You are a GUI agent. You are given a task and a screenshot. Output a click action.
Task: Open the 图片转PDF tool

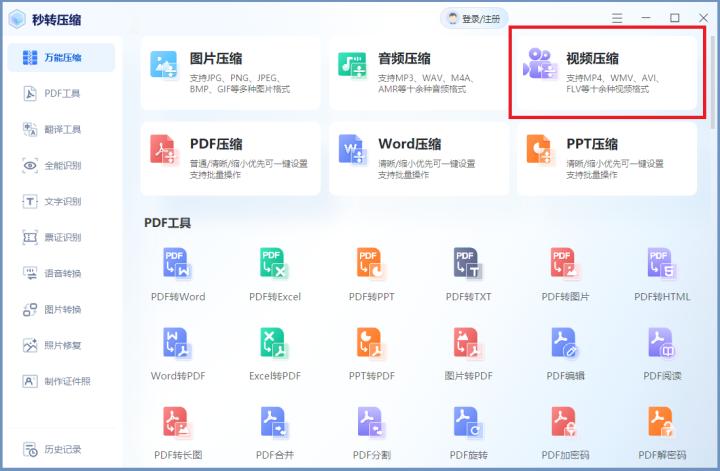coord(468,354)
